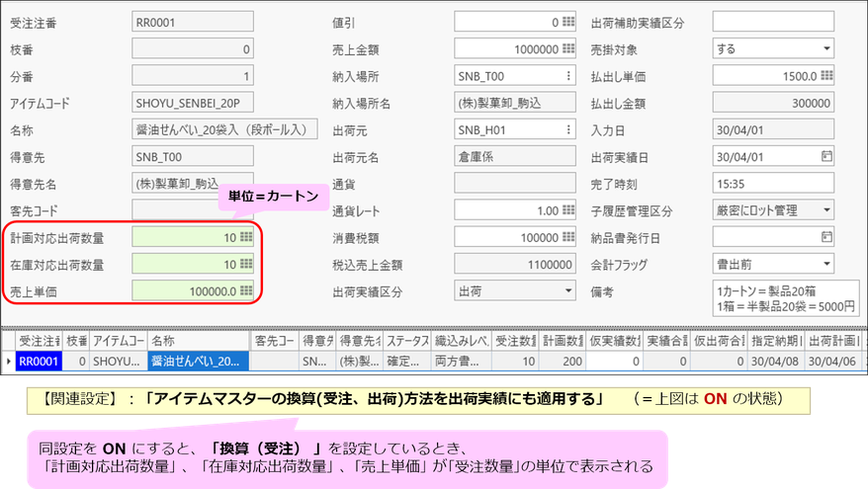Click the 出荷元名 field 倉庫係
This screenshot has width=868, height=489.
(515, 156)
